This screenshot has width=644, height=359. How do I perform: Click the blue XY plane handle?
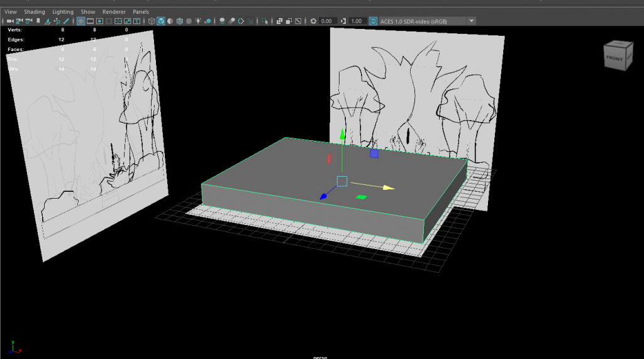pyautogui.click(x=374, y=153)
